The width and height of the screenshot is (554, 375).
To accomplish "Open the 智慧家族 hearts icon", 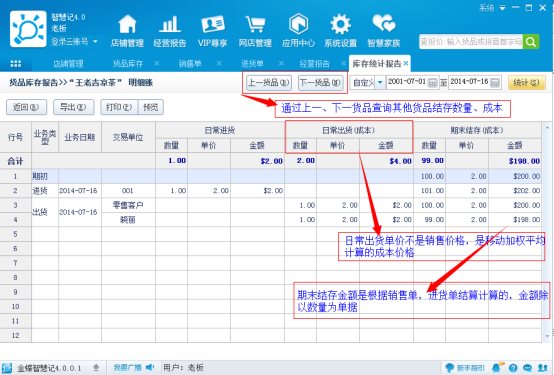I will [384, 24].
